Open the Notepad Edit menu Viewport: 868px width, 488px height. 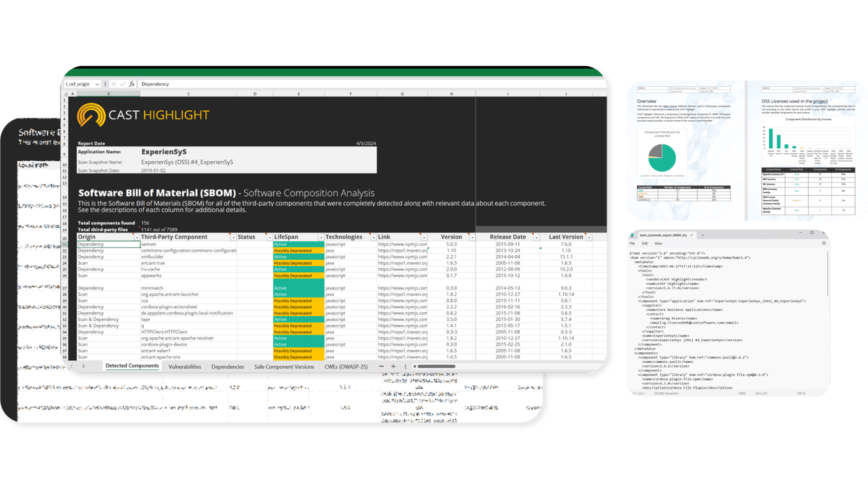(x=645, y=244)
